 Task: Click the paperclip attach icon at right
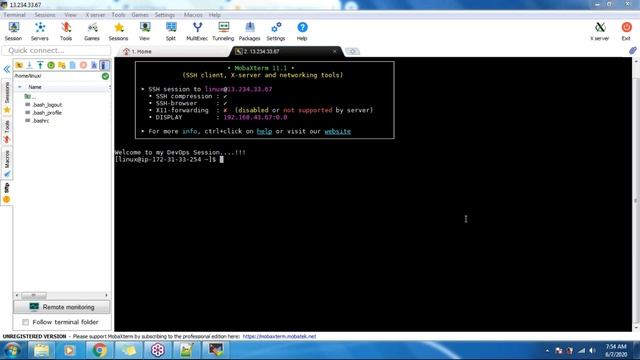pyautogui.click(x=633, y=51)
